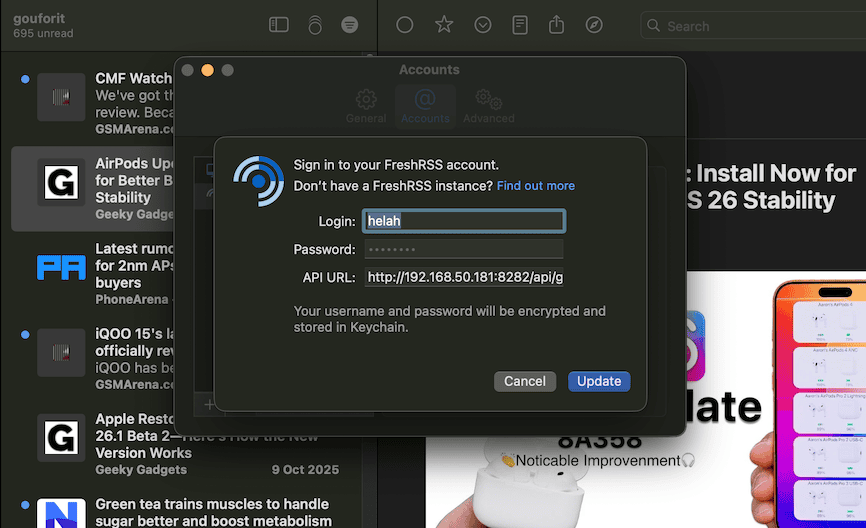
Task: Open article in browser with compass icon
Action: click(x=594, y=25)
